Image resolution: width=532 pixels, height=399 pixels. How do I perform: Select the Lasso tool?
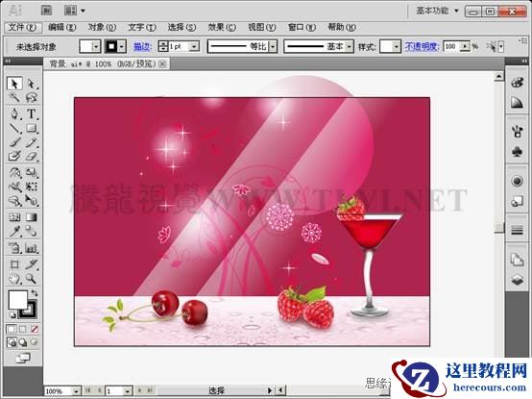[x=32, y=97]
